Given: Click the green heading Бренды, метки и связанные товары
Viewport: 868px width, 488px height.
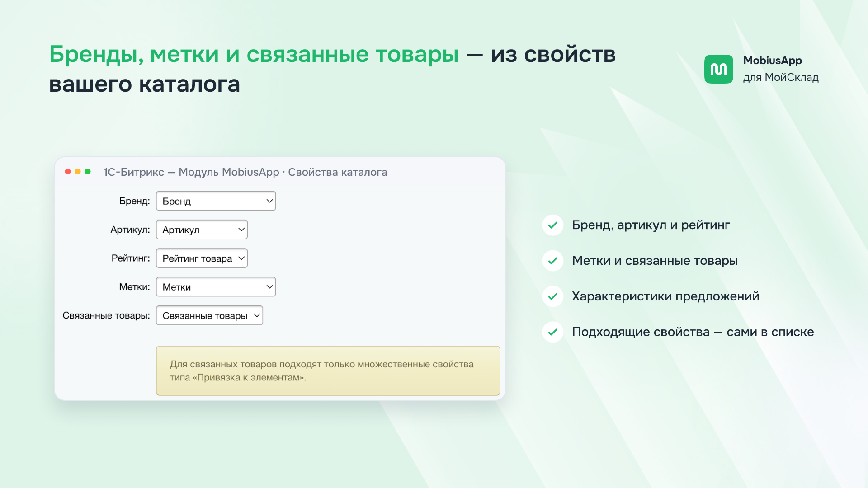Looking at the screenshot, I should 254,55.
